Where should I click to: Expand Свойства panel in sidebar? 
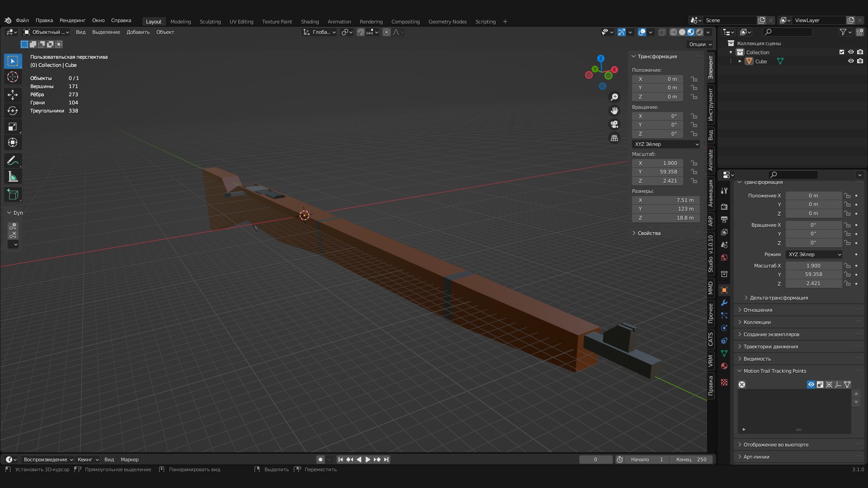tap(649, 233)
